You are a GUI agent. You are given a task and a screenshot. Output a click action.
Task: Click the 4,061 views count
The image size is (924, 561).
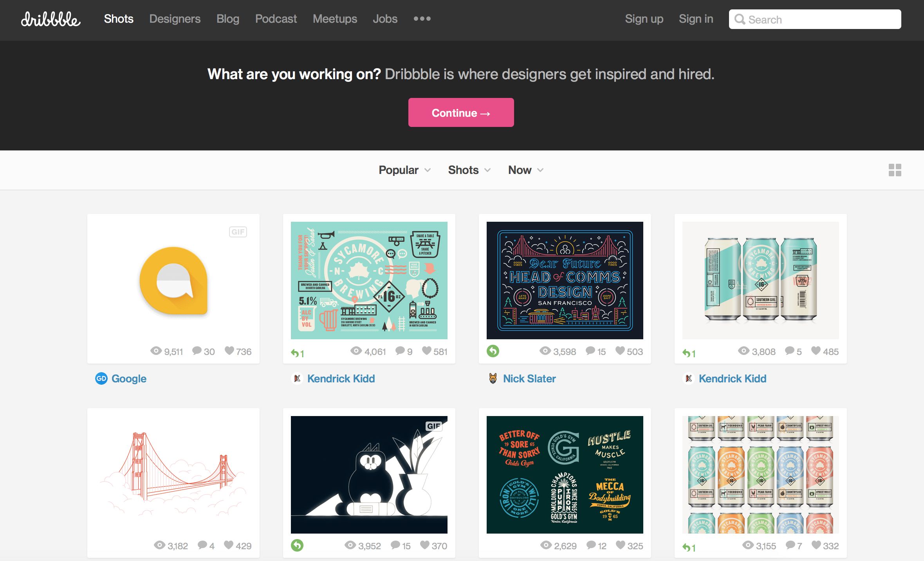pos(375,352)
